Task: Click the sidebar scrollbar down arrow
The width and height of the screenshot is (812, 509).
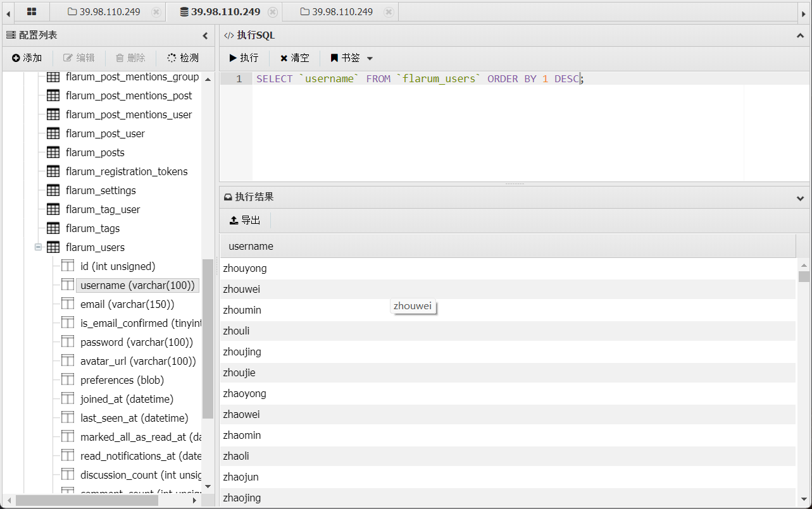Action: (x=208, y=486)
